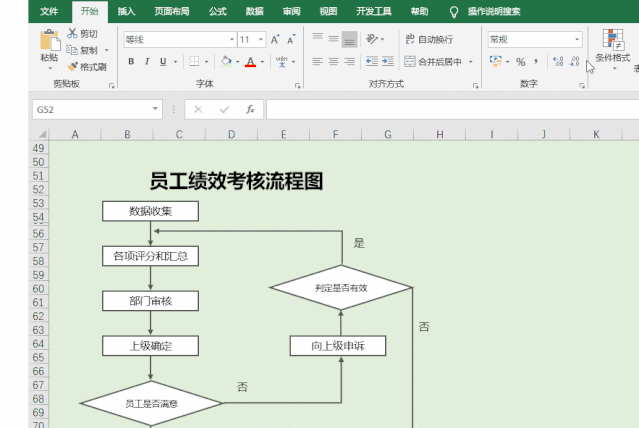Expand the number format dropdown (常规)

click(577, 40)
